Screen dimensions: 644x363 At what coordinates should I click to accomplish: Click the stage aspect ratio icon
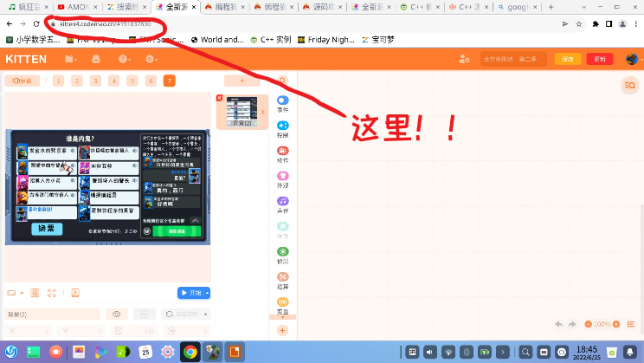coord(11,293)
